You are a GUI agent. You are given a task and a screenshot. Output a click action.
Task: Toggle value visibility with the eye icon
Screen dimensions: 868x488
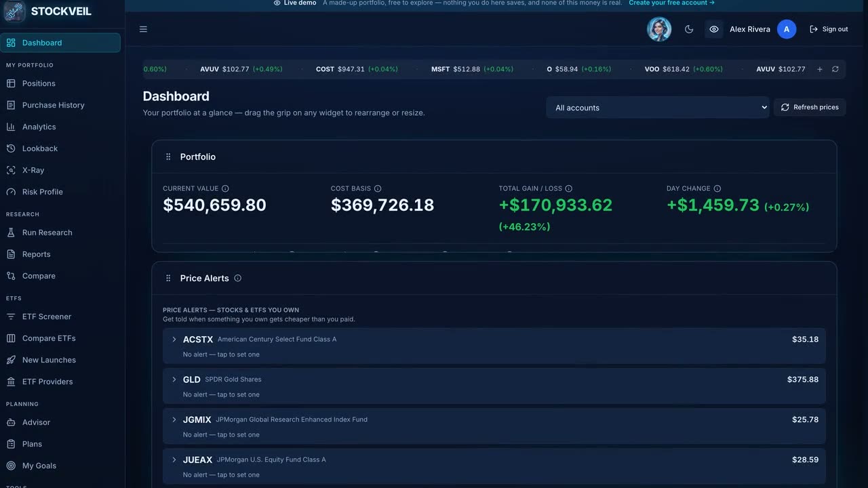click(713, 29)
